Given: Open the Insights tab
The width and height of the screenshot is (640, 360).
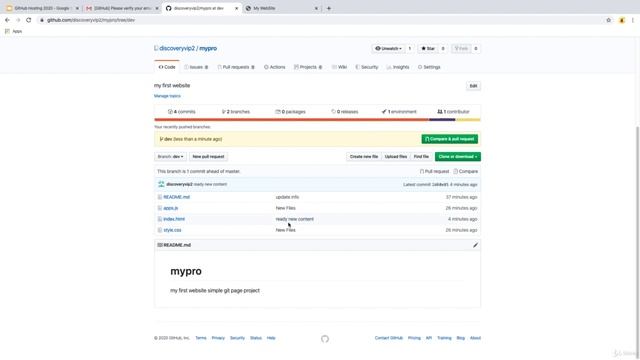Looking at the screenshot, I should (x=398, y=67).
